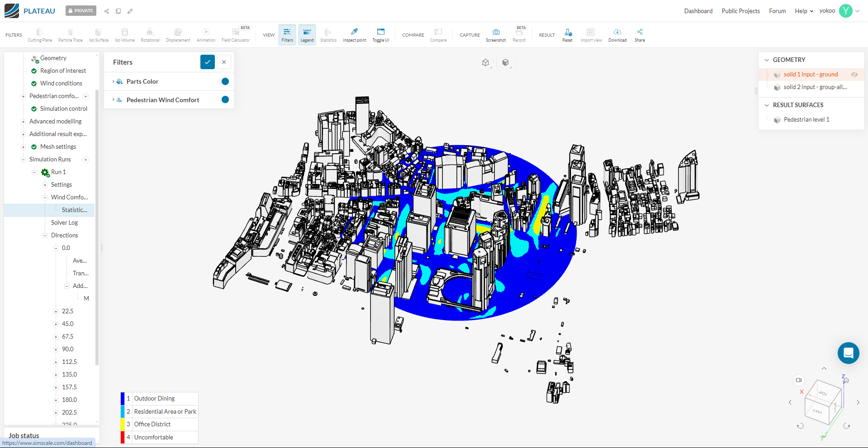
Task: Expand the Advanced modelling tree item
Action: coord(23,121)
